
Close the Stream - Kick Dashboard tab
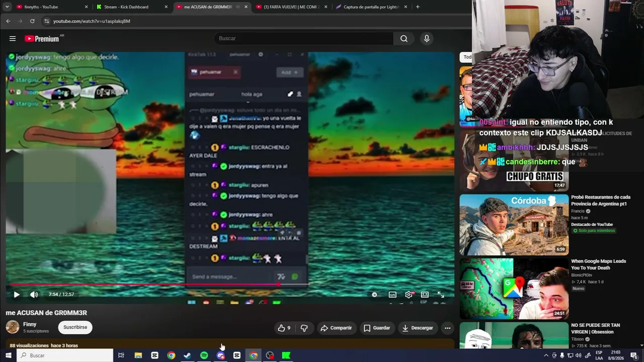pos(166,7)
